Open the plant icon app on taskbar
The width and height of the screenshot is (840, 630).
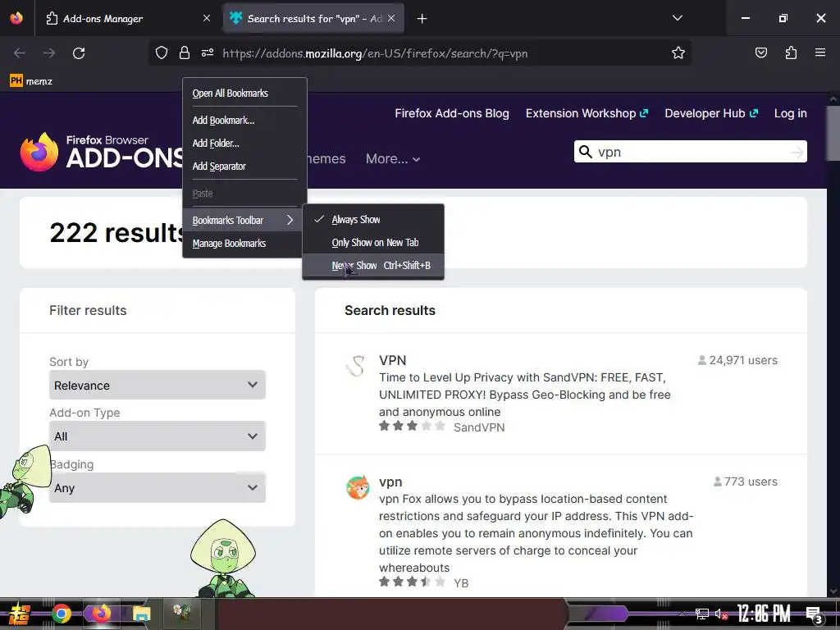point(182,614)
